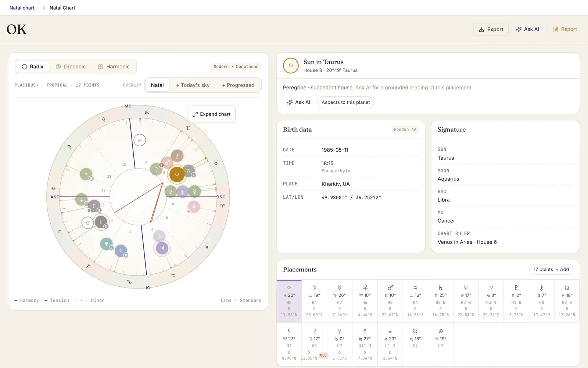Click the North Node glyph on the wheel
588x368 pixels.
click(x=189, y=171)
